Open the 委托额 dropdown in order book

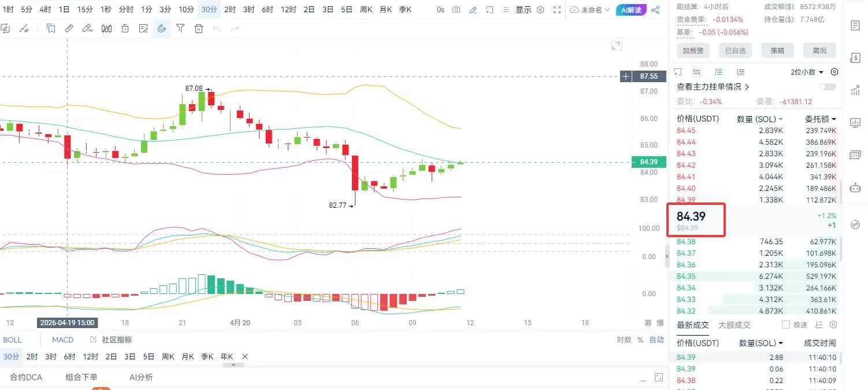821,119
